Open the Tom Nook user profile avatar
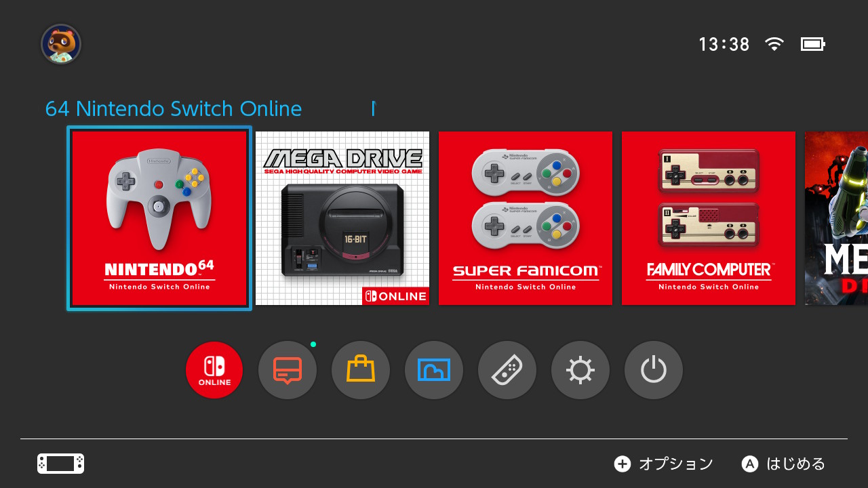 click(61, 44)
